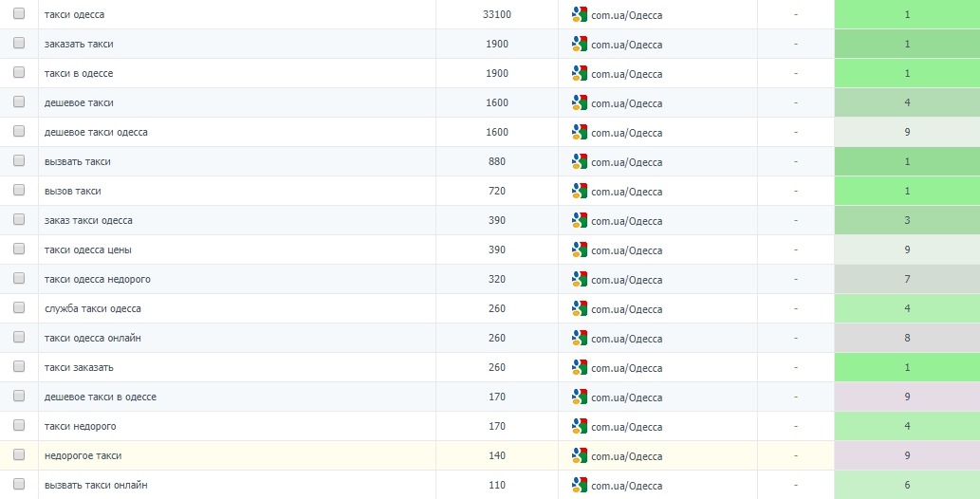This screenshot has height=499, width=980.
Task: Click Google icon in 'вызов такси' row
Action: pos(580,191)
